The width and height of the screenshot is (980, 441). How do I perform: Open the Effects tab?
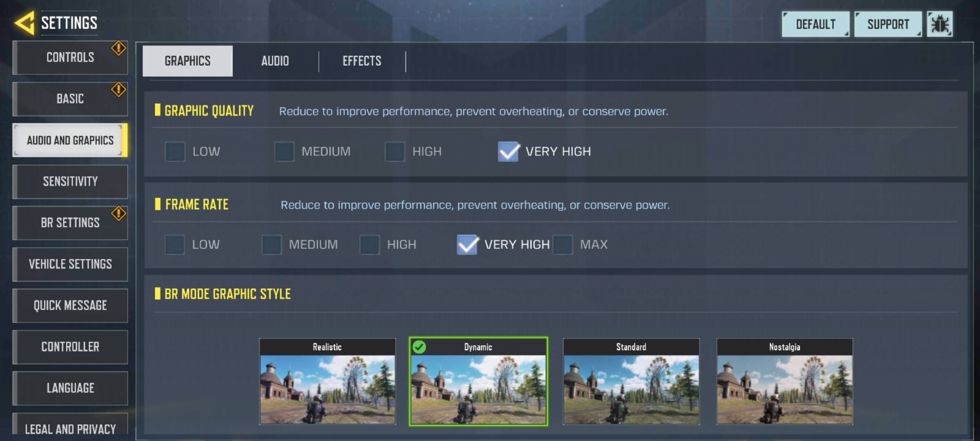click(x=362, y=61)
